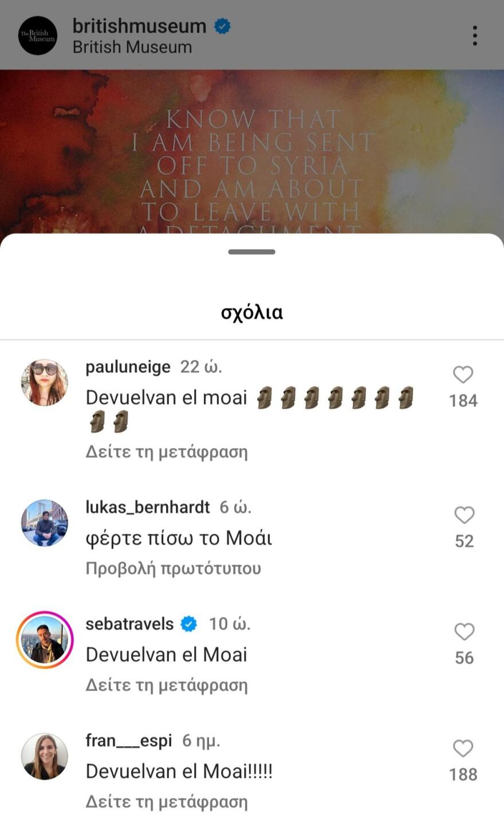
Task: Like fran___espi's comment heart
Action: 463,749
